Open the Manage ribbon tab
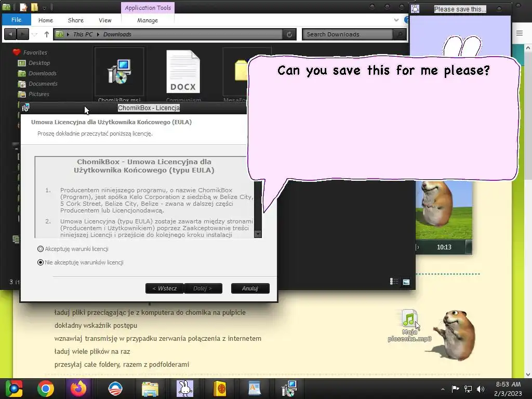532x399 pixels. 148,20
